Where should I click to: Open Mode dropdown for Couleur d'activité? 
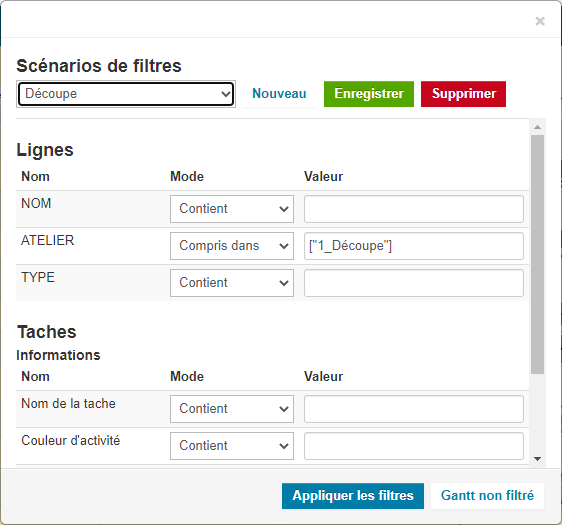pos(232,446)
